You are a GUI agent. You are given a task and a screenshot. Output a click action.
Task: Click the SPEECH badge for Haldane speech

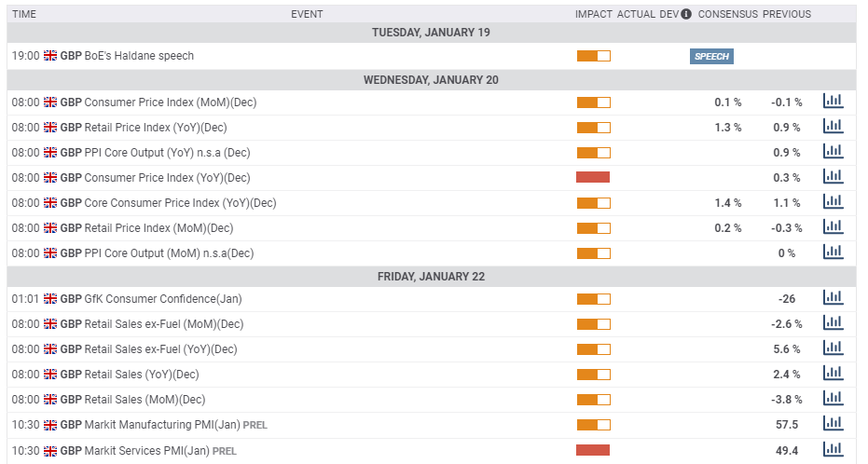click(711, 56)
